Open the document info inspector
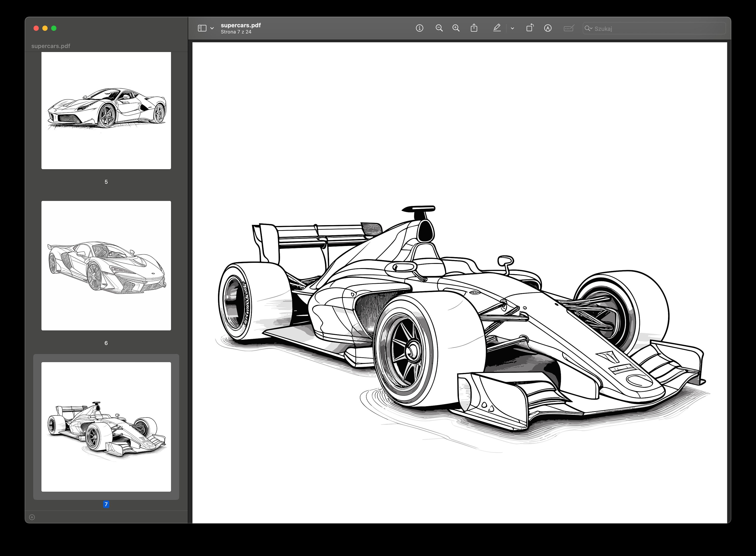 (x=419, y=28)
